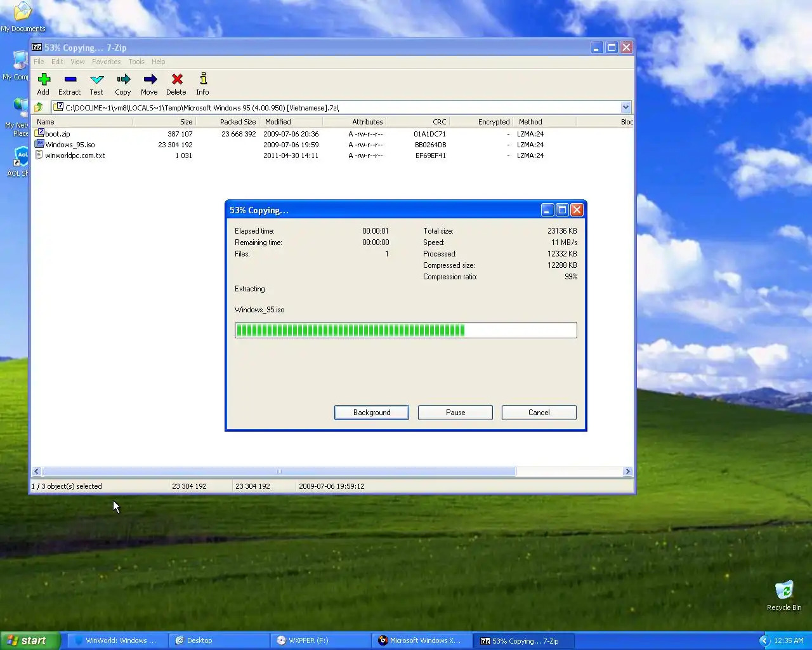Select the winworldpc.com.txt file icon
Screen dimensions: 812x650
(x=39, y=155)
